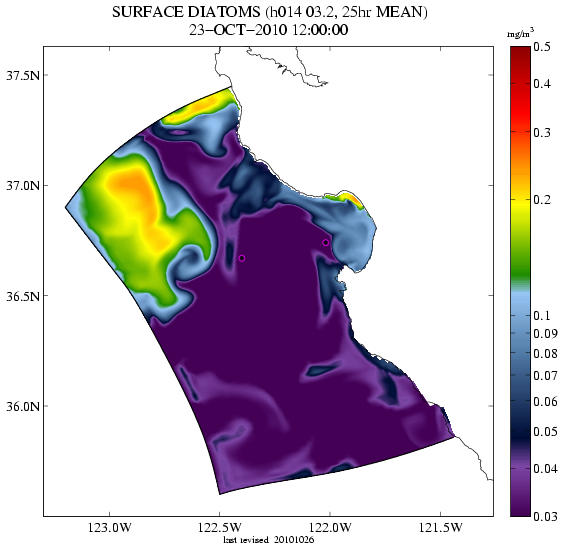Click the magenta circle marker near 122.4W
Viewport: 564px width, 549px height.
point(242,258)
